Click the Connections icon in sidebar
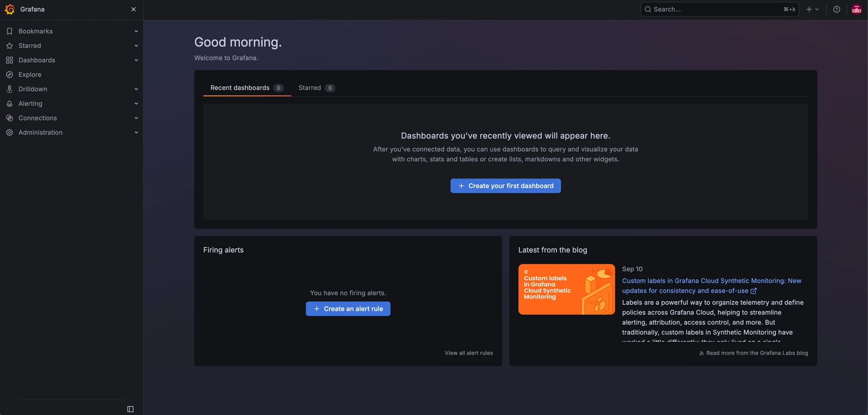The width and height of the screenshot is (868, 415). 9,118
